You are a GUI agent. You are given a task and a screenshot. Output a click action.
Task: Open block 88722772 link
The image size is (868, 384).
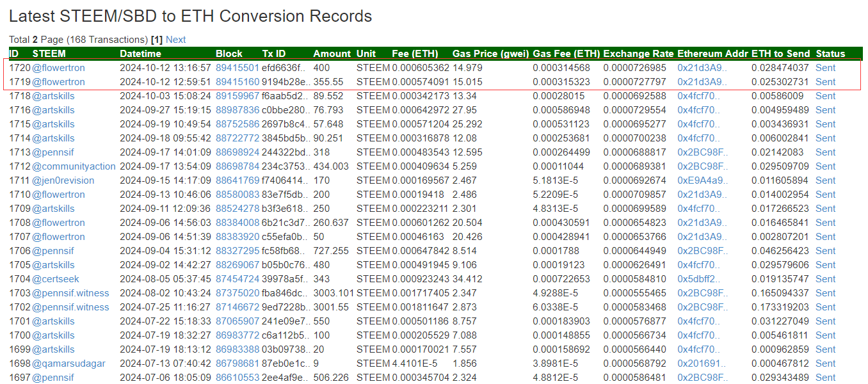click(237, 138)
